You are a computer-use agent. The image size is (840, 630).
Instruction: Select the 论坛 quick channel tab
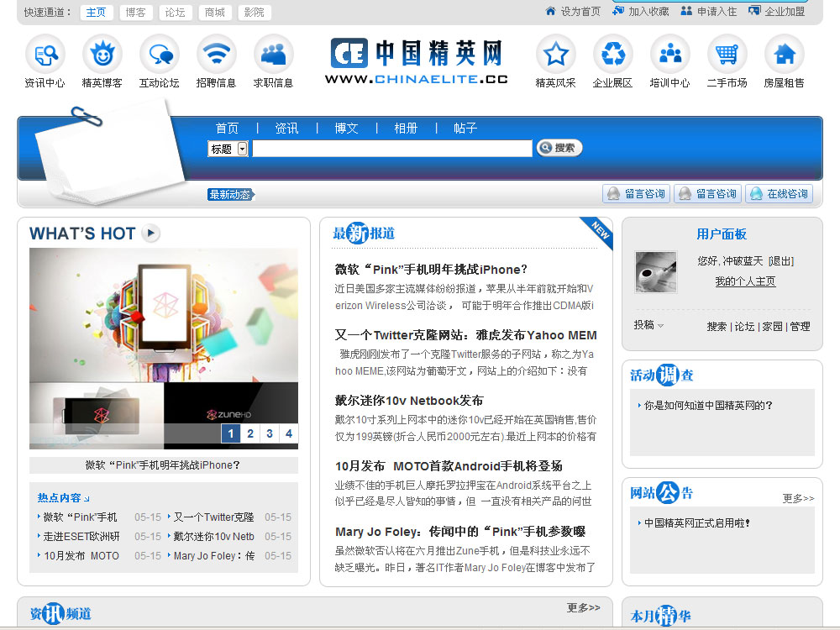[x=176, y=13]
